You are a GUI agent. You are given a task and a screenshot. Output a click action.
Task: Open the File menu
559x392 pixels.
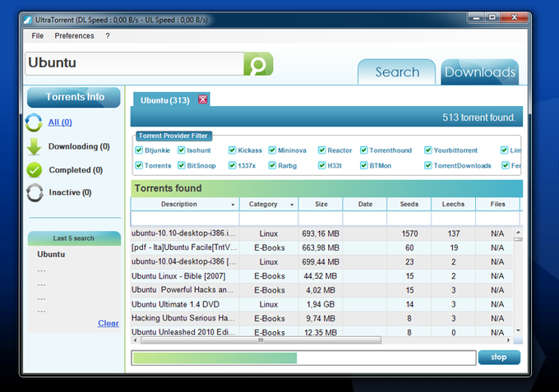click(x=38, y=35)
